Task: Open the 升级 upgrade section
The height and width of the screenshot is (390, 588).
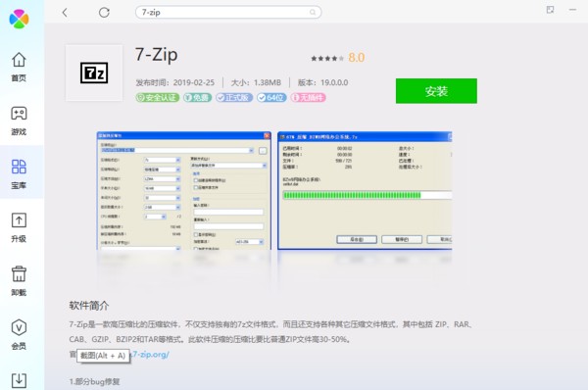Action: tap(19, 227)
